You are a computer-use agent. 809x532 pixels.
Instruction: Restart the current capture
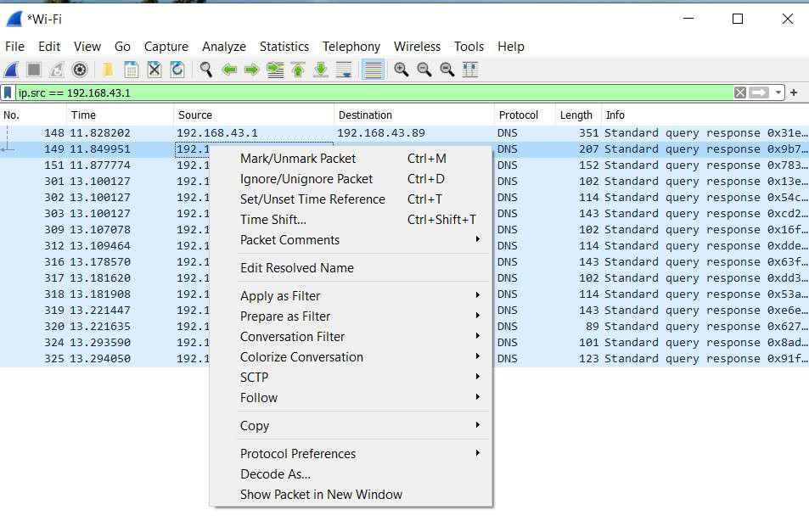(57, 70)
